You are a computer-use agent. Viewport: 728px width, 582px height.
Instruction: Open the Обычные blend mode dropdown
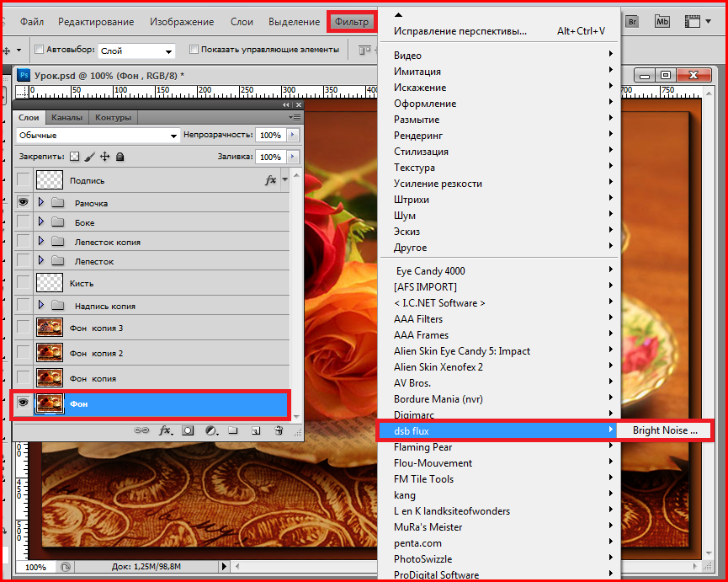(x=98, y=135)
